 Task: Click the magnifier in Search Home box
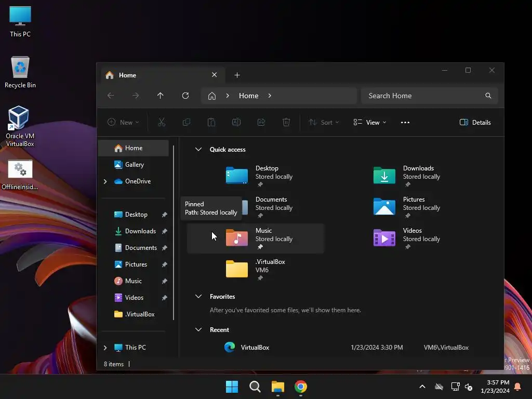point(488,96)
